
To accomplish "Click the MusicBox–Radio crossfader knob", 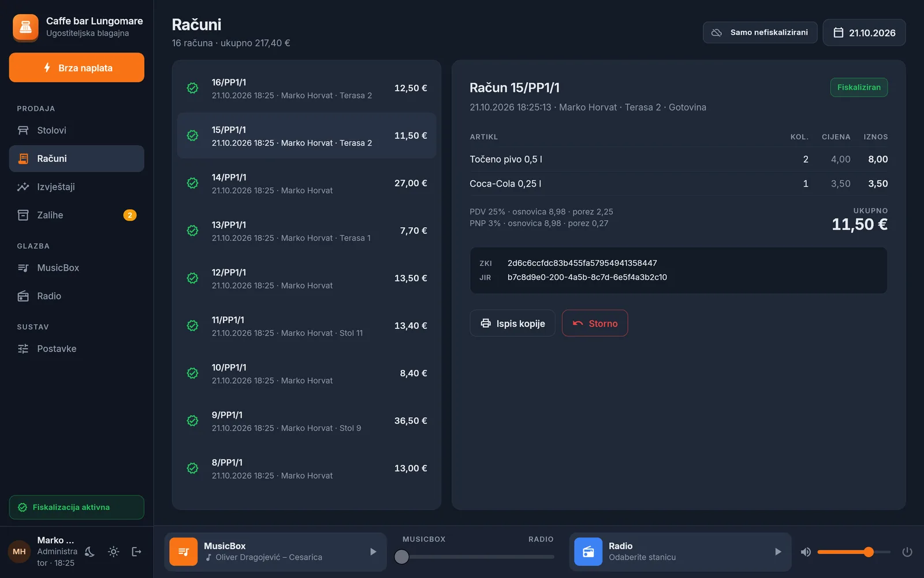I will point(401,557).
